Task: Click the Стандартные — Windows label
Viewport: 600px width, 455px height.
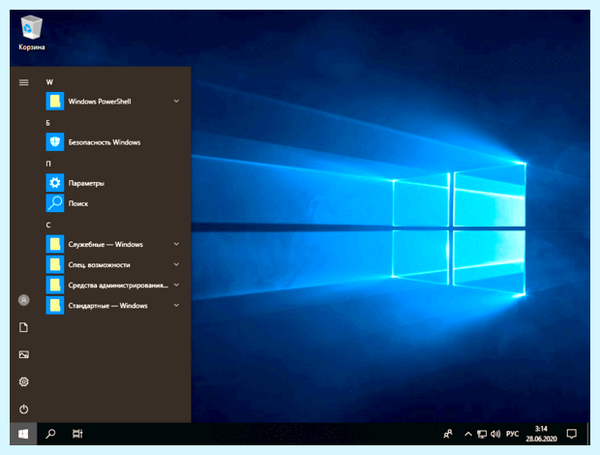Action: [108, 306]
